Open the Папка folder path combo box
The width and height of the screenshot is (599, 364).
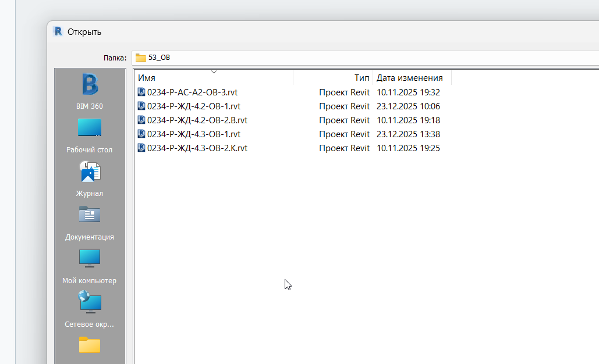pyautogui.click(x=365, y=58)
